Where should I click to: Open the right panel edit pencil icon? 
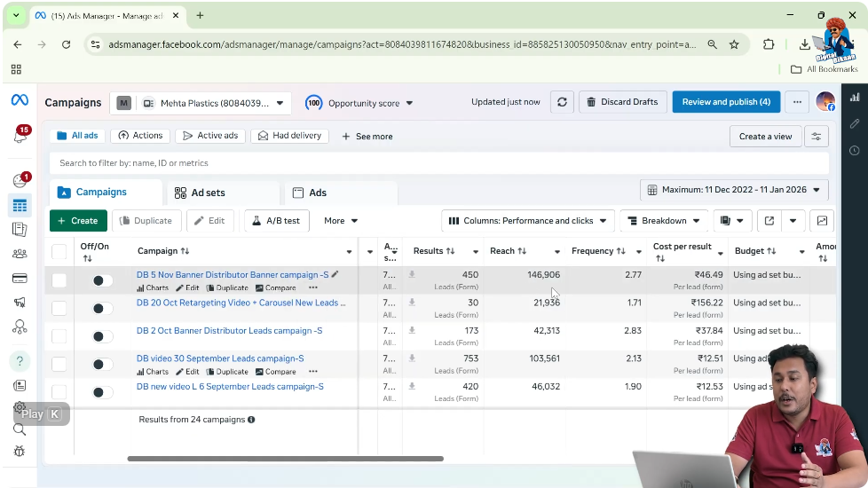856,124
